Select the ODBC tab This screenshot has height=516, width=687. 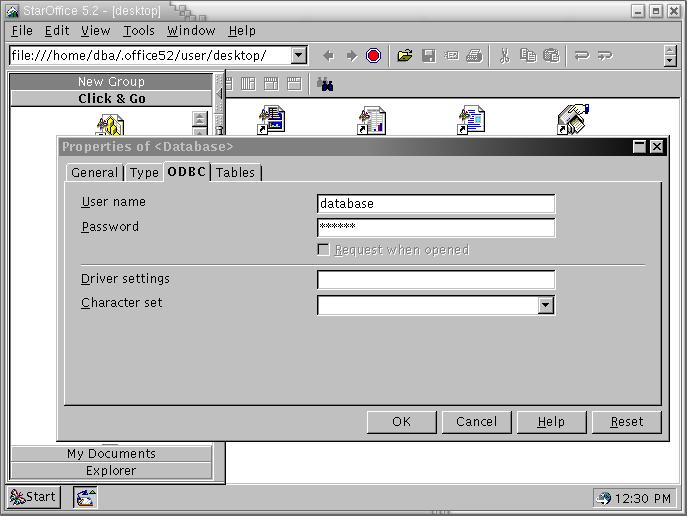pos(187,172)
